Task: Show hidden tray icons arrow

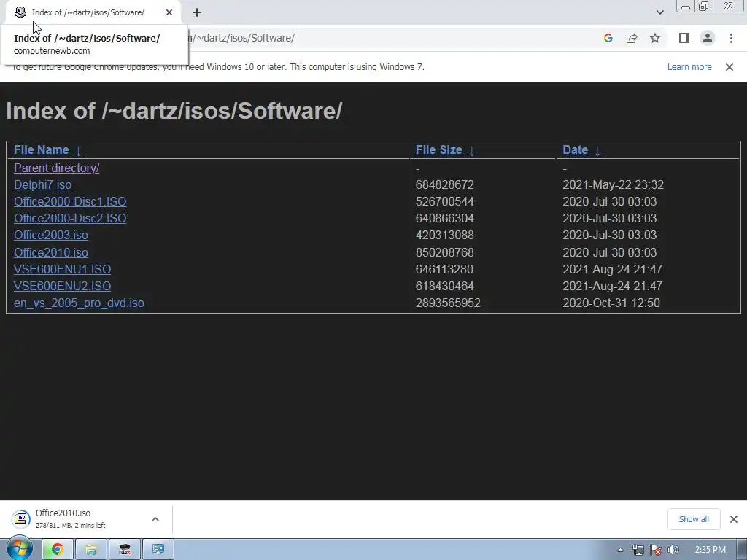Action: tap(620, 550)
